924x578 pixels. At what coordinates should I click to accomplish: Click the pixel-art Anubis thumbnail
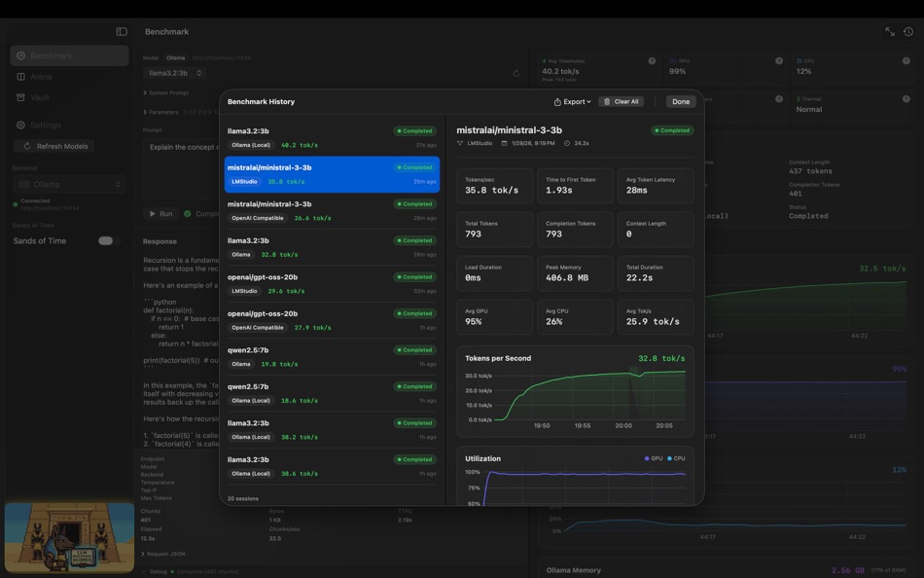tap(69, 537)
